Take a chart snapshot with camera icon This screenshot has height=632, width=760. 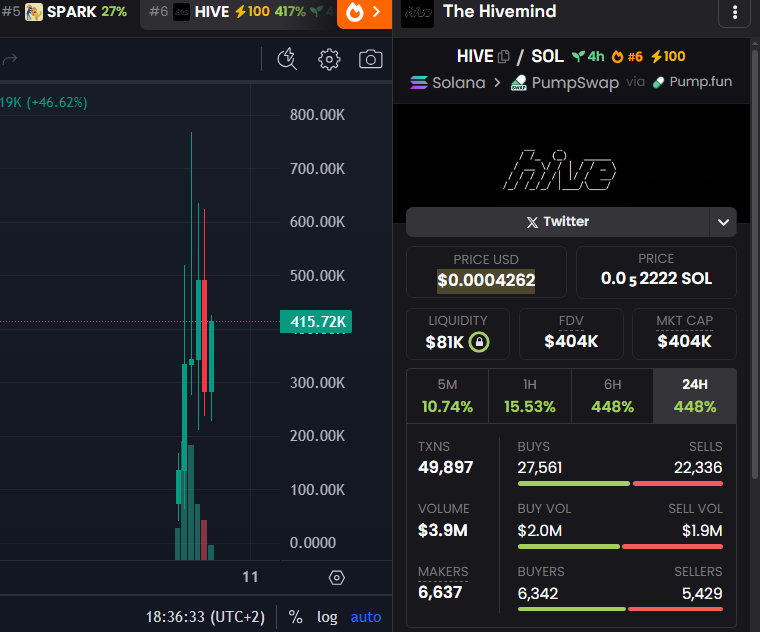click(x=370, y=59)
